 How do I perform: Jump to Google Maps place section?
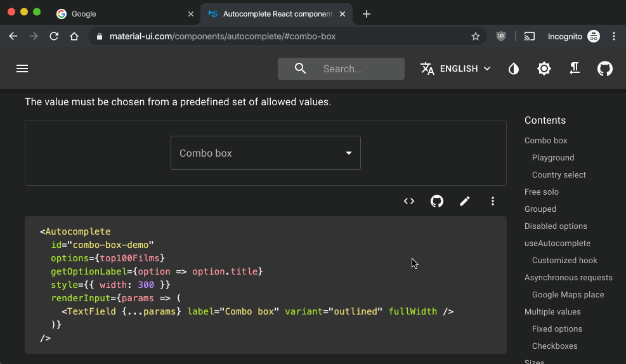568,295
